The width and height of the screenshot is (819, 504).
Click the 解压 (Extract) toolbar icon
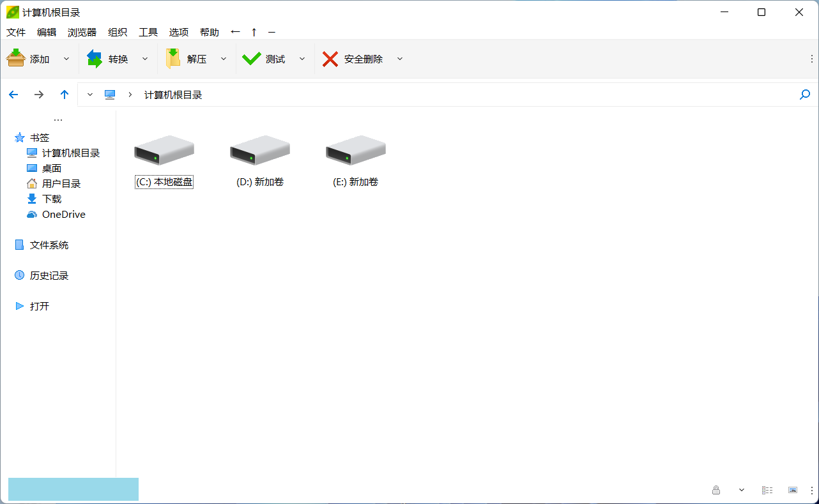point(173,59)
